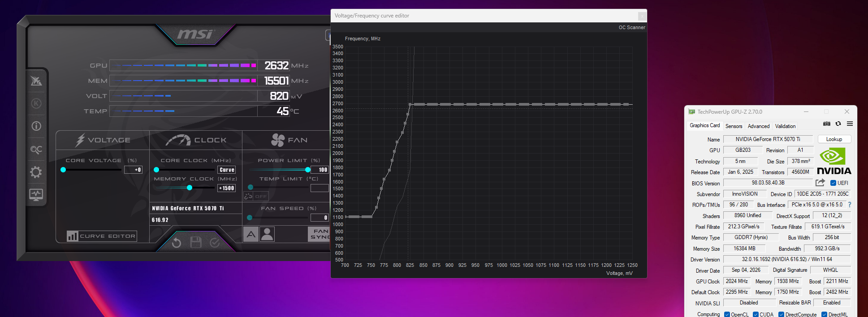Toggle the UEFI checkbox in GPU-Z
This screenshot has width=868, height=317.
pyautogui.click(x=833, y=183)
